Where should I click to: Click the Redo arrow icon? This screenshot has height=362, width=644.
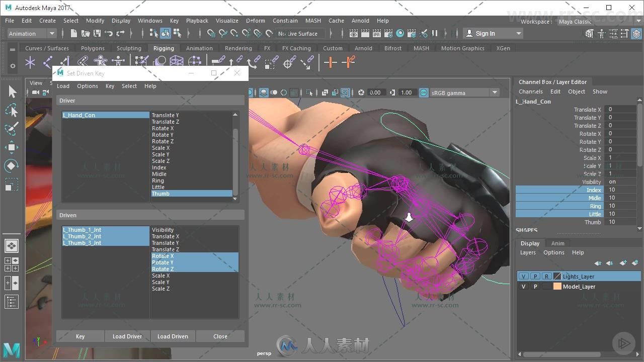tap(121, 33)
